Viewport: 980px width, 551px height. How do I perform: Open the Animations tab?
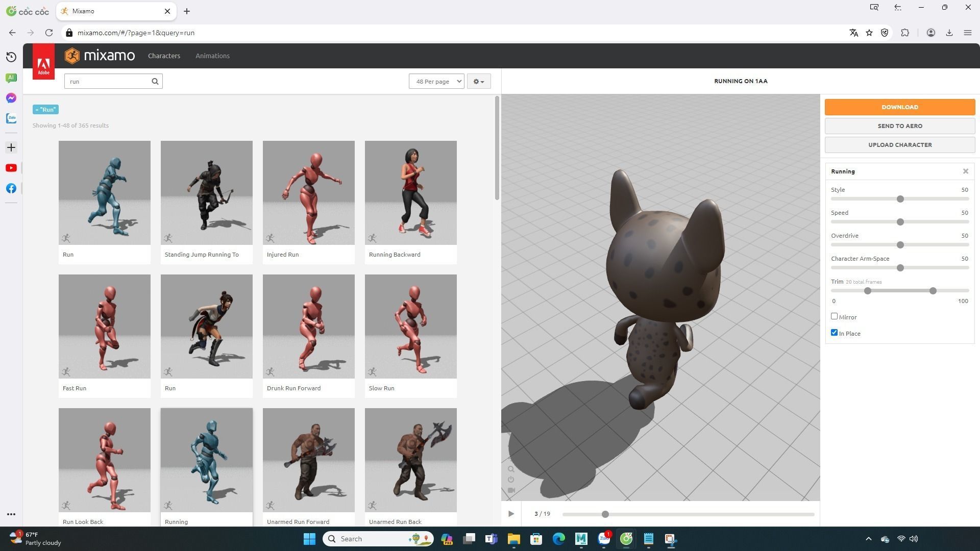click(212, 56)
